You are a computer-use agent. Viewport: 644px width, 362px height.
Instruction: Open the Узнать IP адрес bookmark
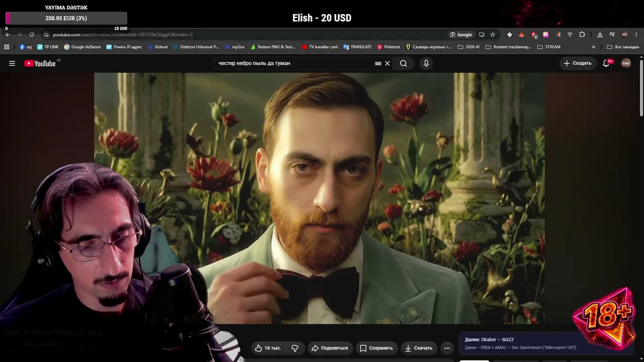point(124,47)
